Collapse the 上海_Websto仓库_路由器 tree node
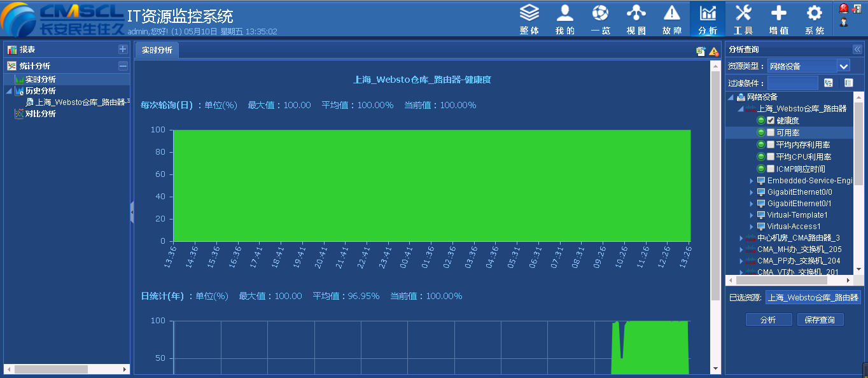This screenshot has width=868, height=378. point(741,109)
